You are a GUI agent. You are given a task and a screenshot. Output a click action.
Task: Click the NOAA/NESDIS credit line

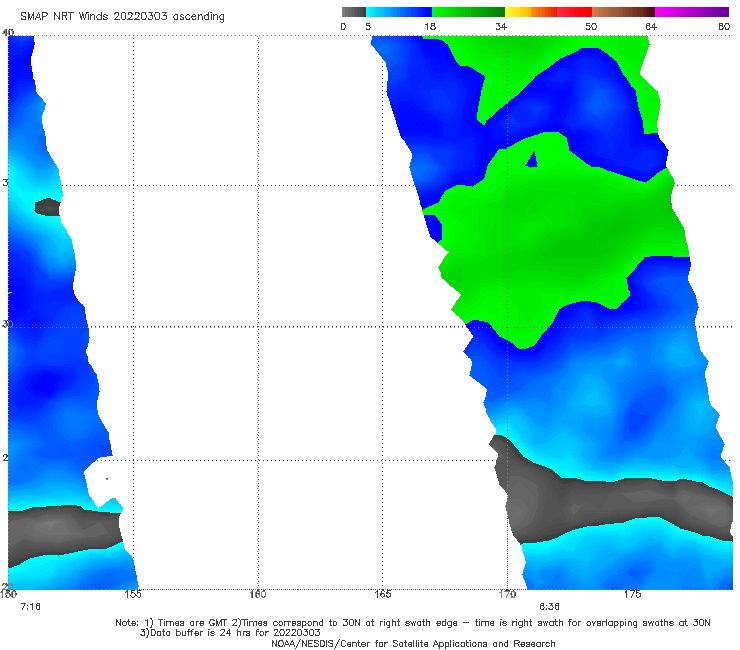413,644
